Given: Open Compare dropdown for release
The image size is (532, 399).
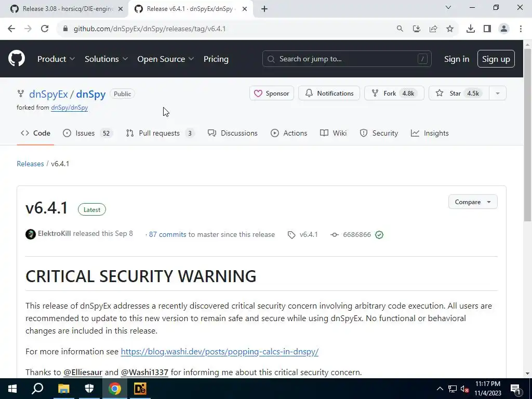Looking at the screenshot, I should (473, 202).
